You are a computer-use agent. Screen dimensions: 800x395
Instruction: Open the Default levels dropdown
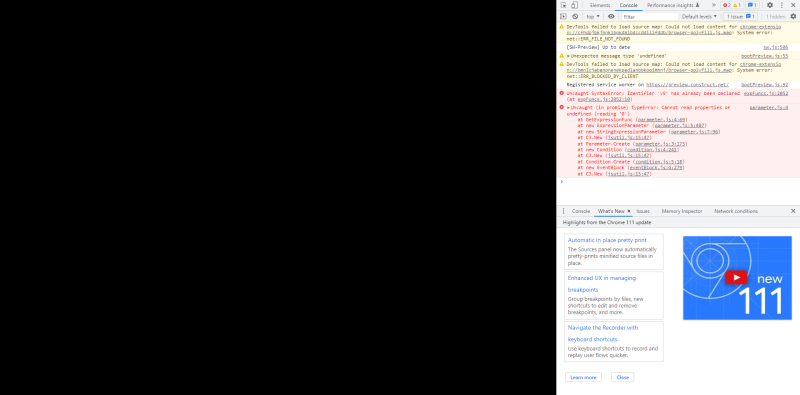[699, 16]
